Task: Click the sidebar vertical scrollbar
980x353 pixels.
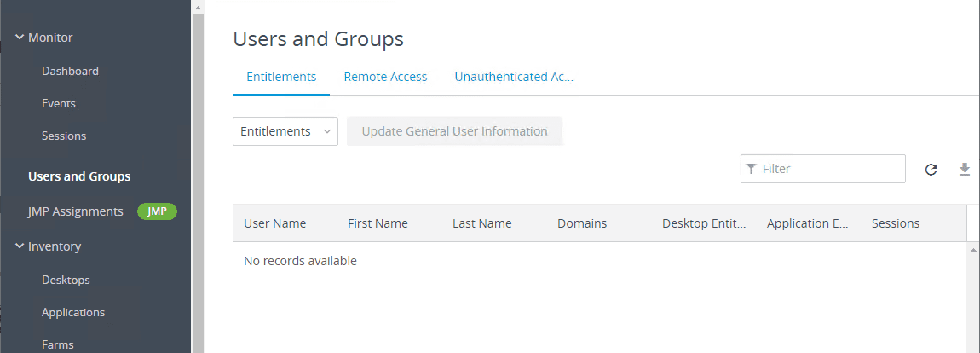Action: [x=198, y=171]
